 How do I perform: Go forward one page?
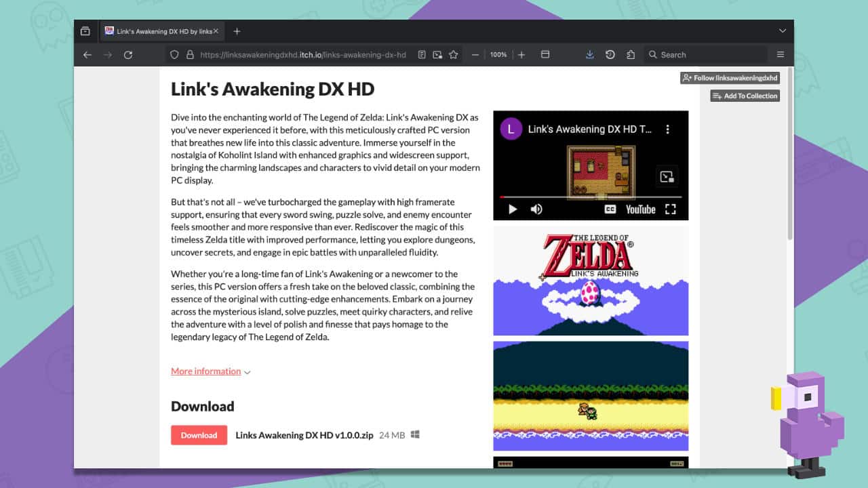[x=107, y=55]
